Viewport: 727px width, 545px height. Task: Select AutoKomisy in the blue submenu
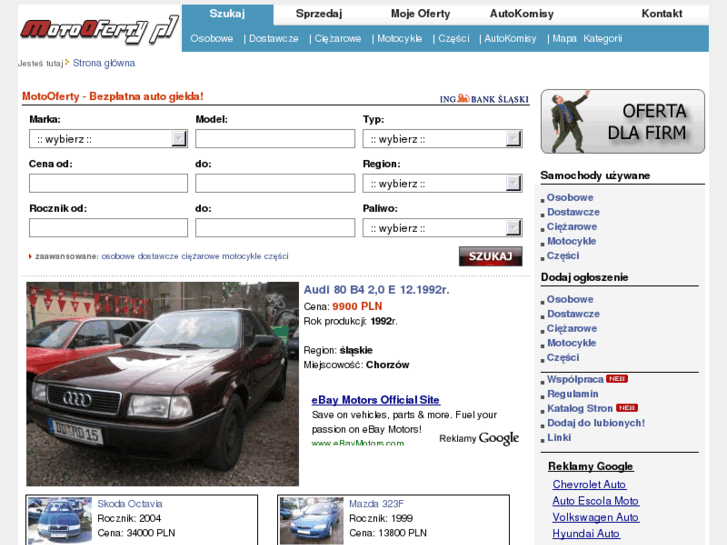pyautogui.click(x=510, y=38)
